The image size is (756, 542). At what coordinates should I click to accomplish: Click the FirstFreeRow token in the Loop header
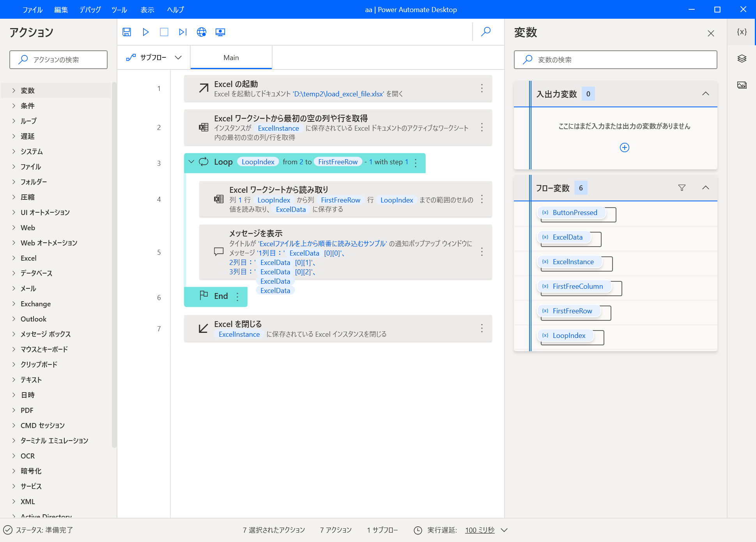[338, 162]
